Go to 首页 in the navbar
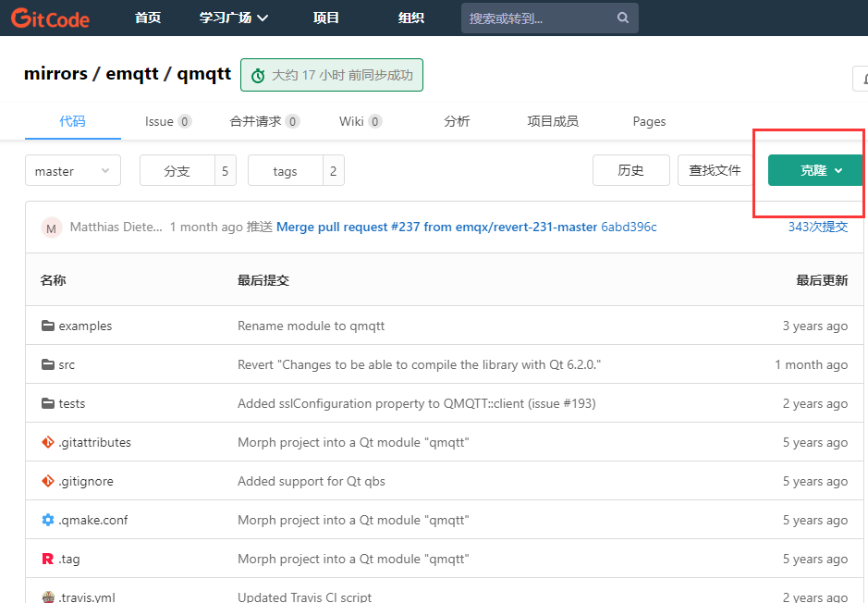The image size is (868, 603). [x=148, y=18]
